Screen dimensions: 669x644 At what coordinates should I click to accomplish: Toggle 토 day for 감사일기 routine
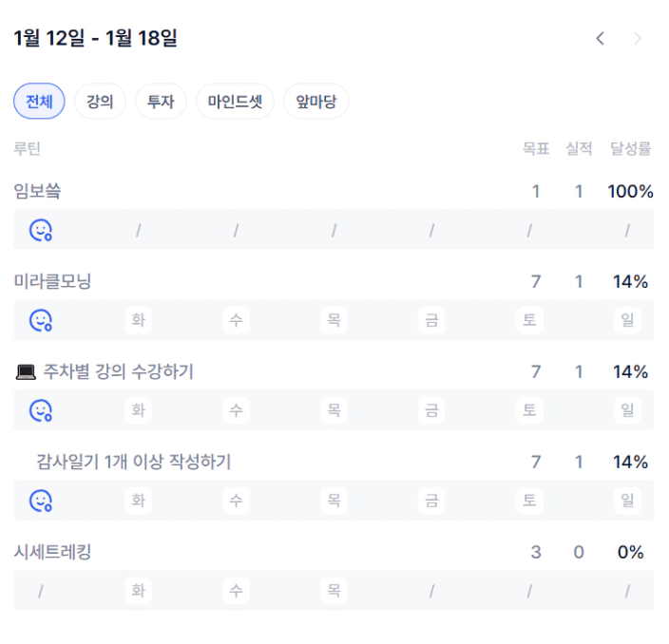pos(529,501)
